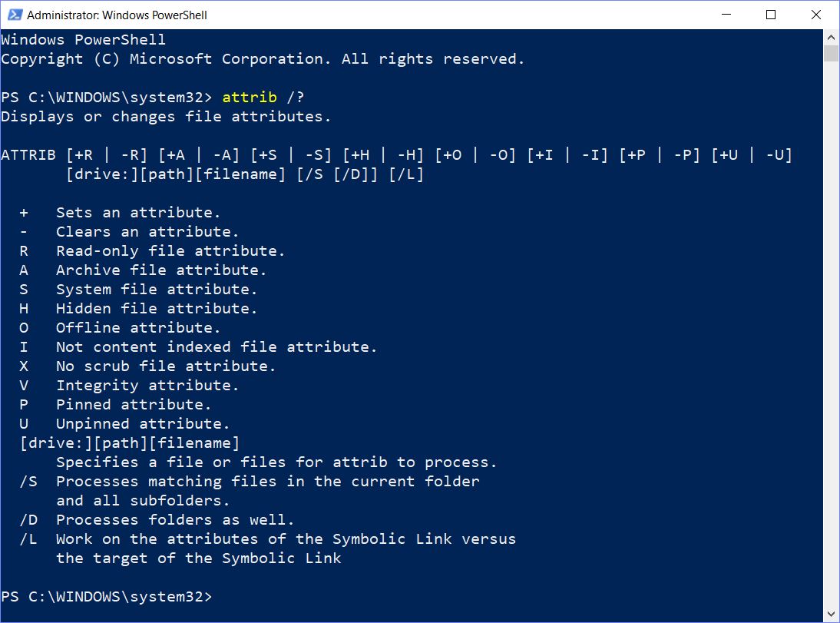The image size is (840, 623).
Task: Click 'Not content indexed file attribute.' text
Action: click(217, 347)
